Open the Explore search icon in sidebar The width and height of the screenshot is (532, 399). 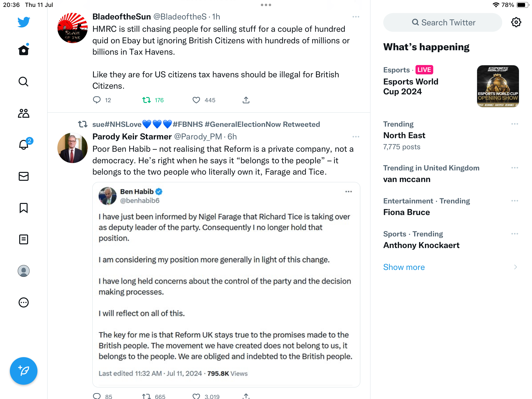[24, 82]
